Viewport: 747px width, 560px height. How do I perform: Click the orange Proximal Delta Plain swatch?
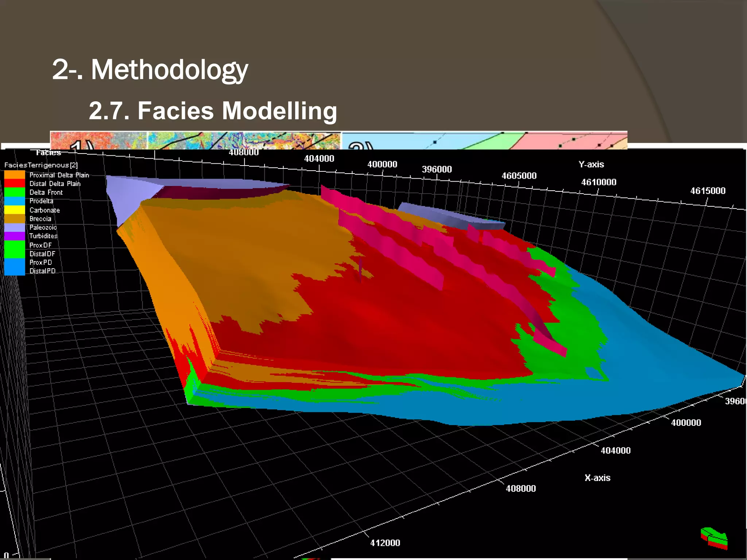click(15, 175)
